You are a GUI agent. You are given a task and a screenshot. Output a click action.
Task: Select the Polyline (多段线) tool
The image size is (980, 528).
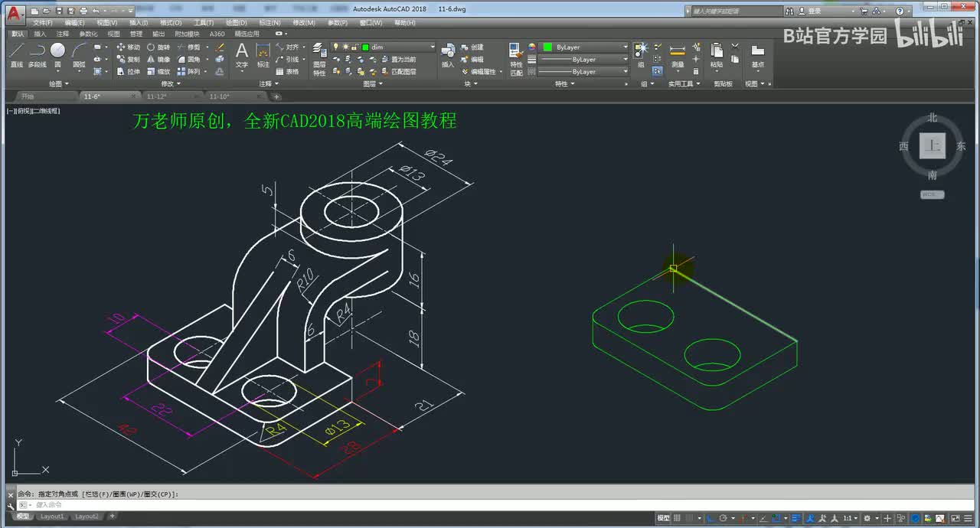point(37,55)
